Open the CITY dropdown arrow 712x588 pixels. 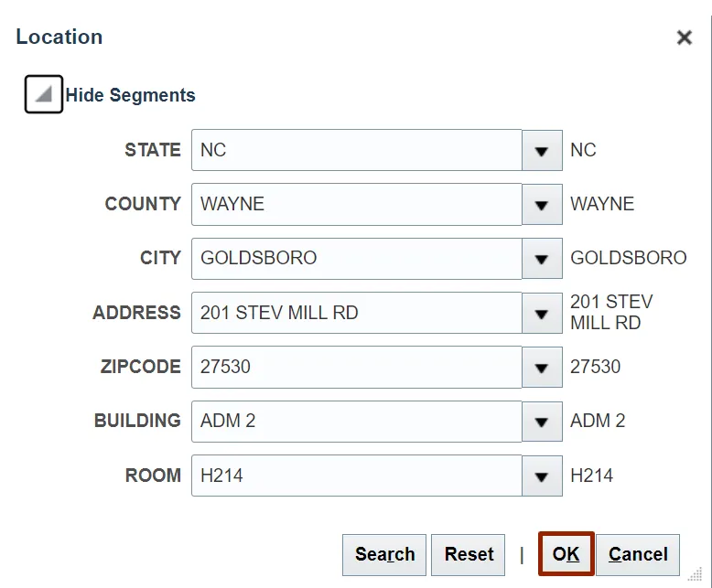tap(542, 259)
